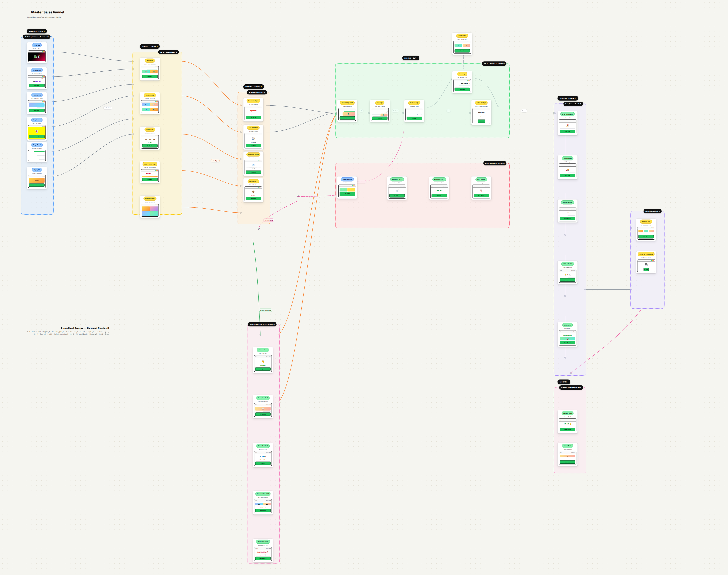This screenshot has height=575, width=728.
Task: Select the TikTok Ads node label
Action: 37,45
